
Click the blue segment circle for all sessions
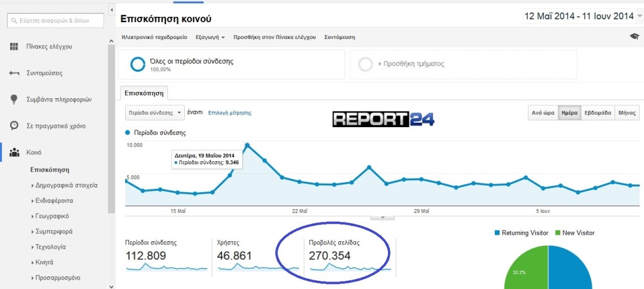[138, 64]
